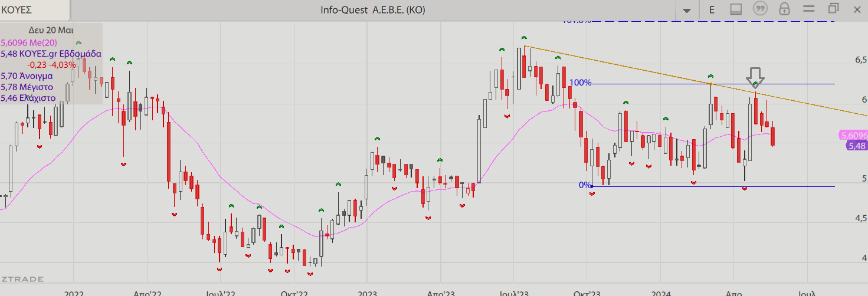Toggle the padlock lock icon

pos(784,9)
